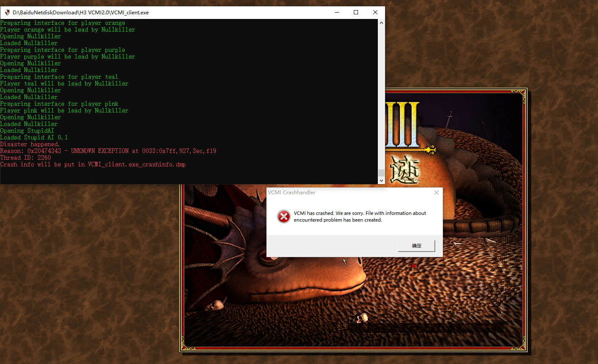The image size is (598, 364).
Task: Click the console scrollbar up arrow
Action: click(381, 23)
